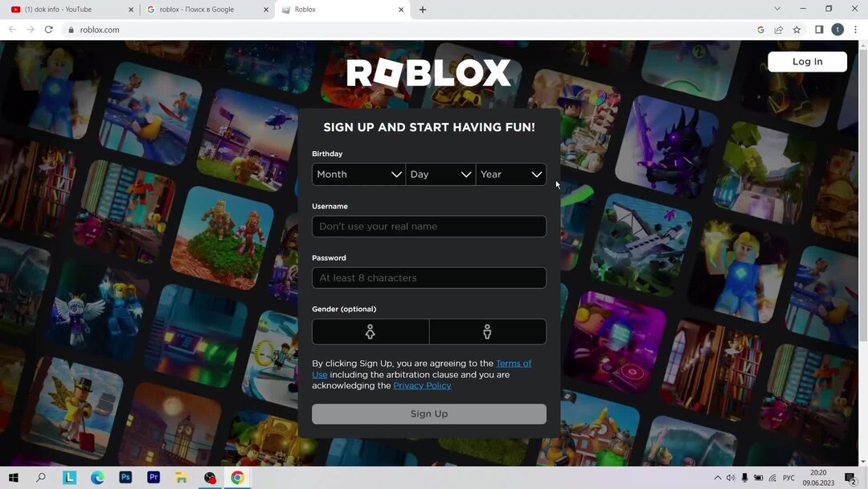Click the battery tray icon
868x489 pixels.
coord(759,478)
